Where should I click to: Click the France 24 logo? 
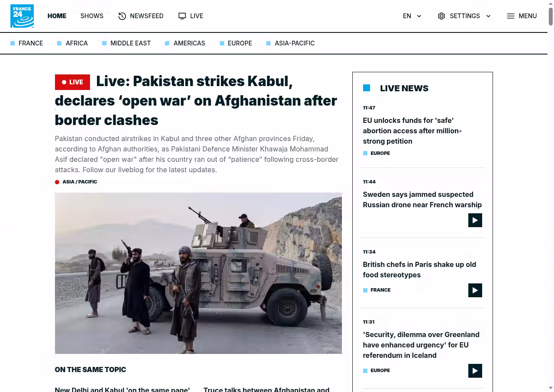[22, 16]
